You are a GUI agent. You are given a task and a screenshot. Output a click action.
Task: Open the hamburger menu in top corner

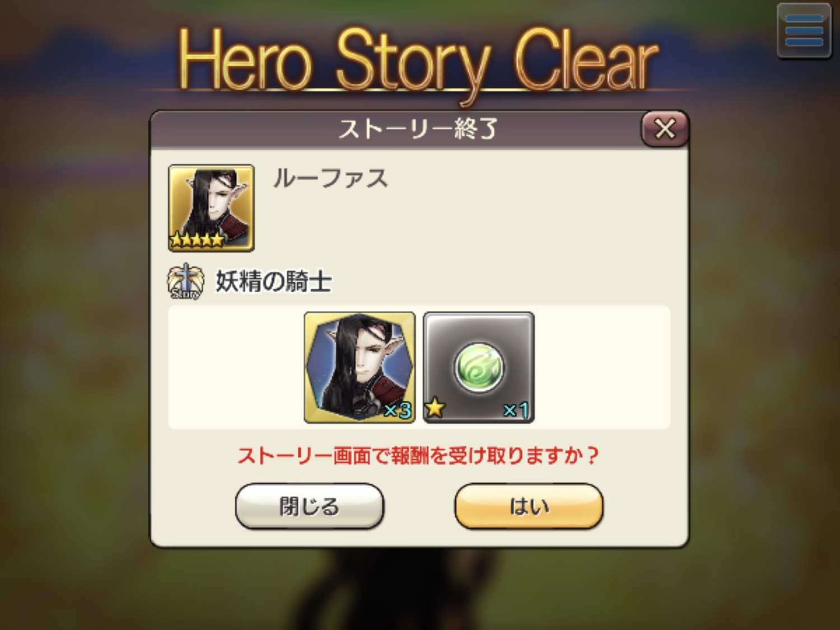(804, 30)
